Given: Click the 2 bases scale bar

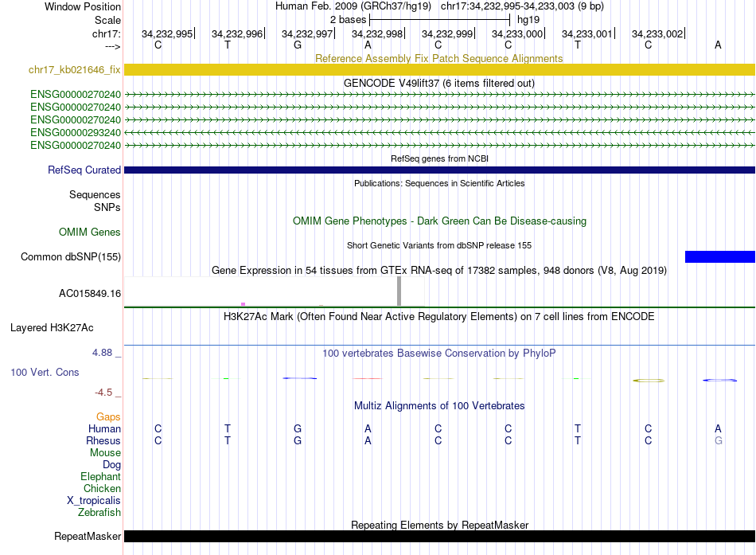Looking at the screenshot, I should click(439, 20).
